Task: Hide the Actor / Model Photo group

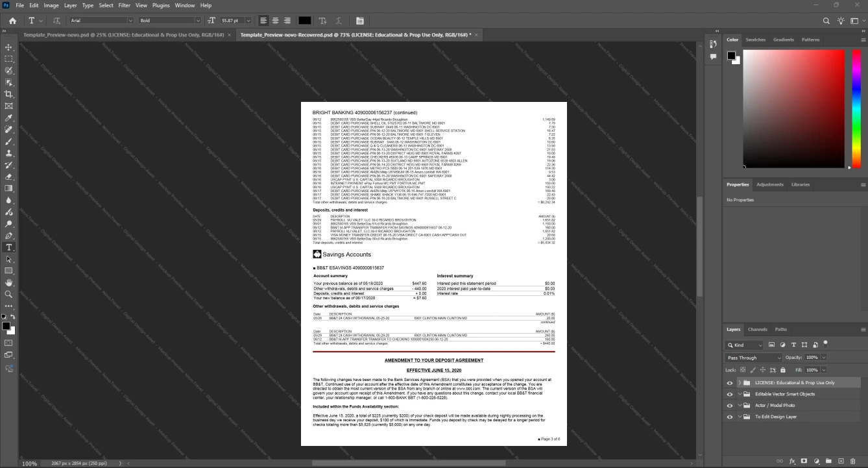Action: [x=730, y=406]
